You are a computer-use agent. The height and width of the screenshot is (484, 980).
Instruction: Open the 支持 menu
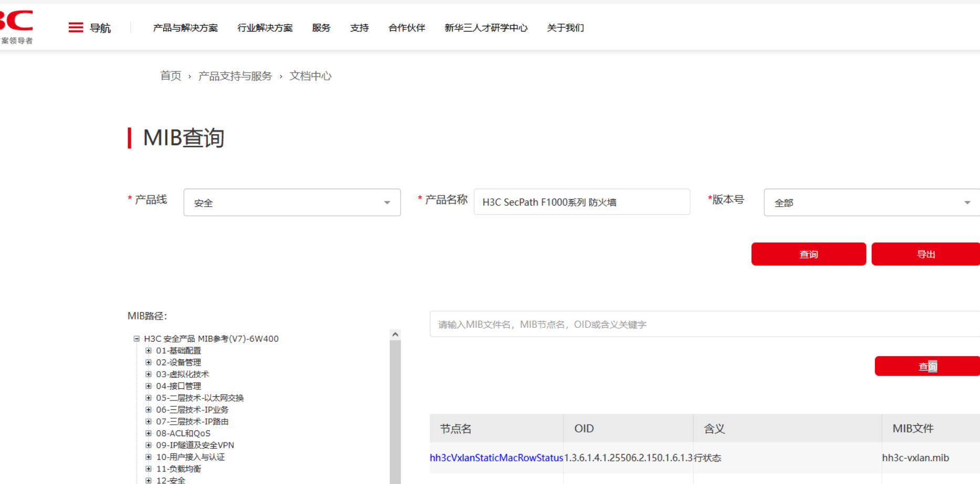point(359,28)
